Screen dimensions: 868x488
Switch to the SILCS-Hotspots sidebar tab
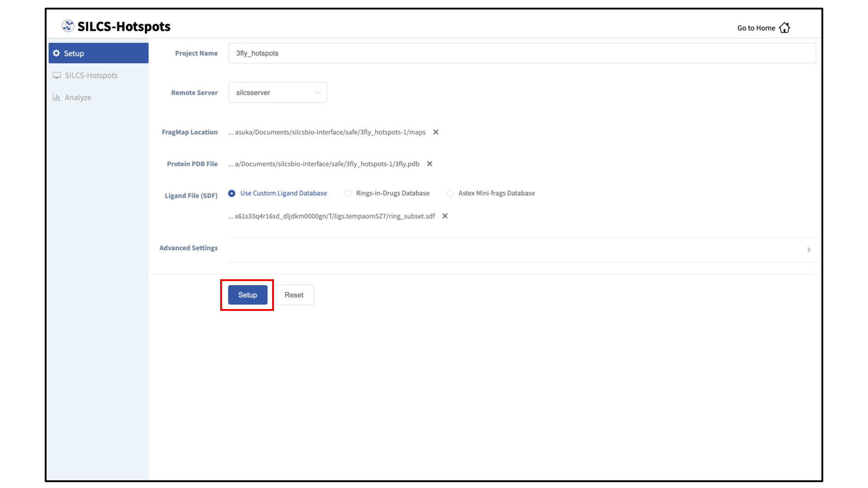[x=99, y=75]
